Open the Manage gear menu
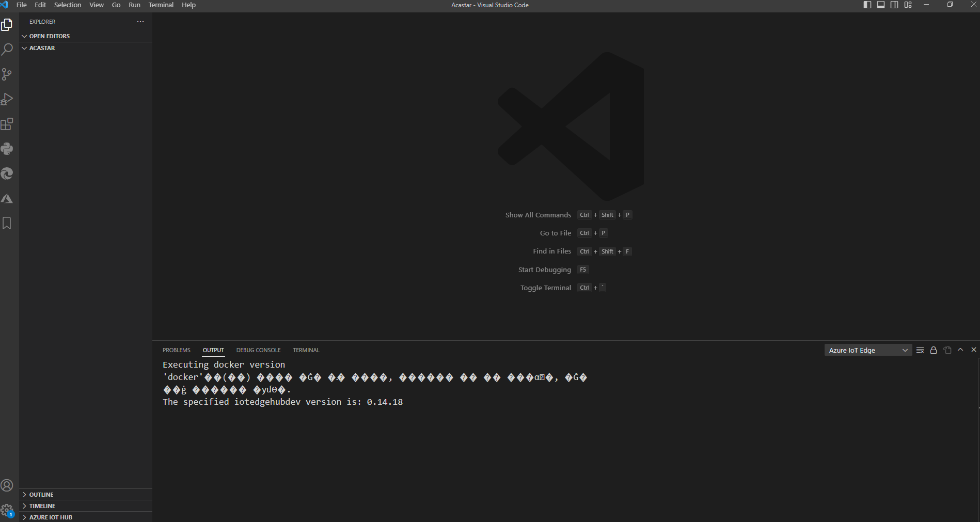980x522 pixels. click(7, 511)
